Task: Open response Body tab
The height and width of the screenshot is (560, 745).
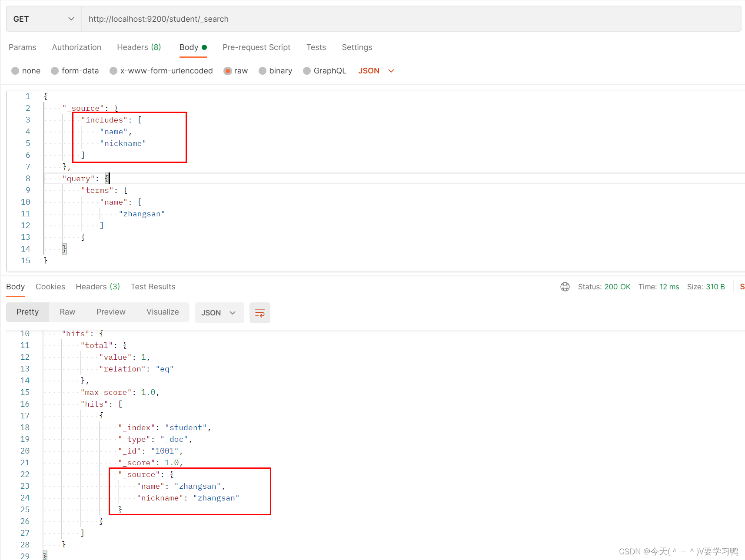Action: (16, 287)
